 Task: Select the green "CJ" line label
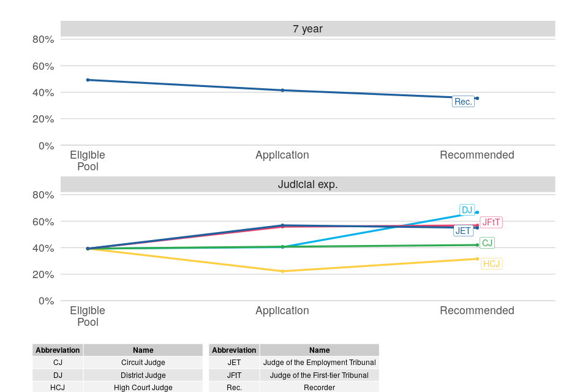487,243
